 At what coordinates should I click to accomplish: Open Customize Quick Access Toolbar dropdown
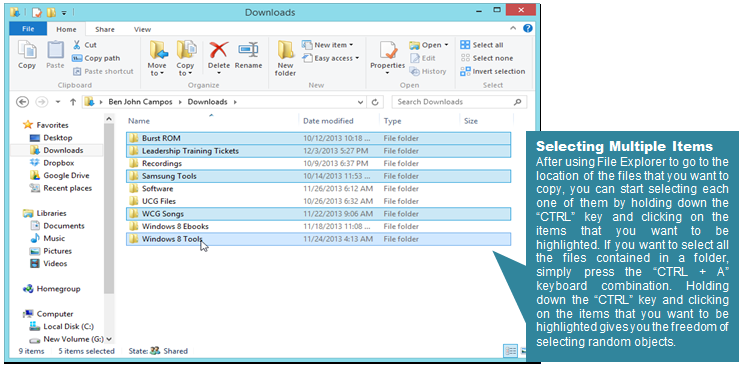pyautogui.click(x=64, y=13)
